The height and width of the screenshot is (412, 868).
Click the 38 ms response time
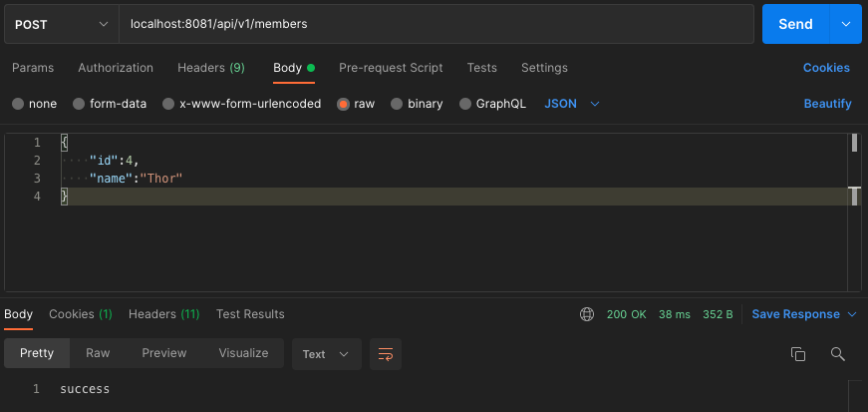click(675, 314)
